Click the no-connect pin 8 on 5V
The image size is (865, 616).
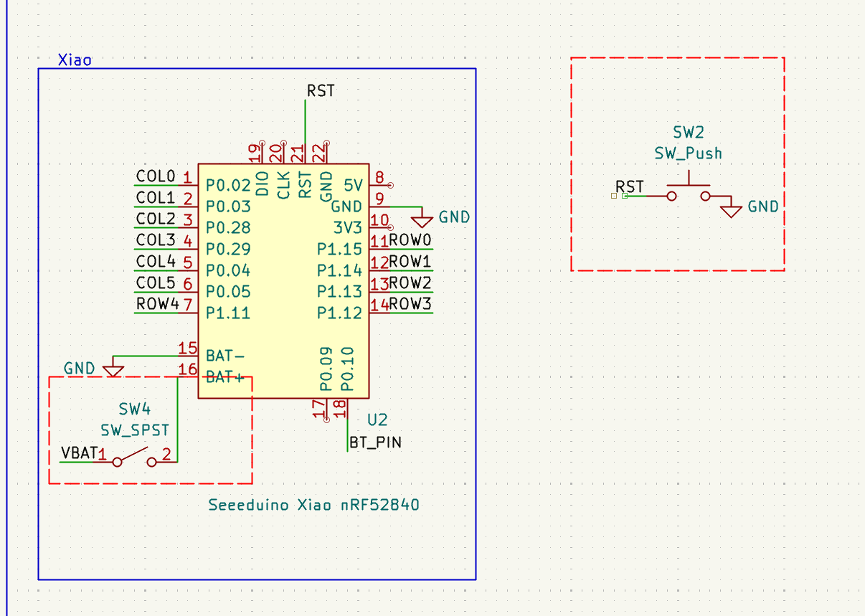pyautogui.click(x=389, y=185)
